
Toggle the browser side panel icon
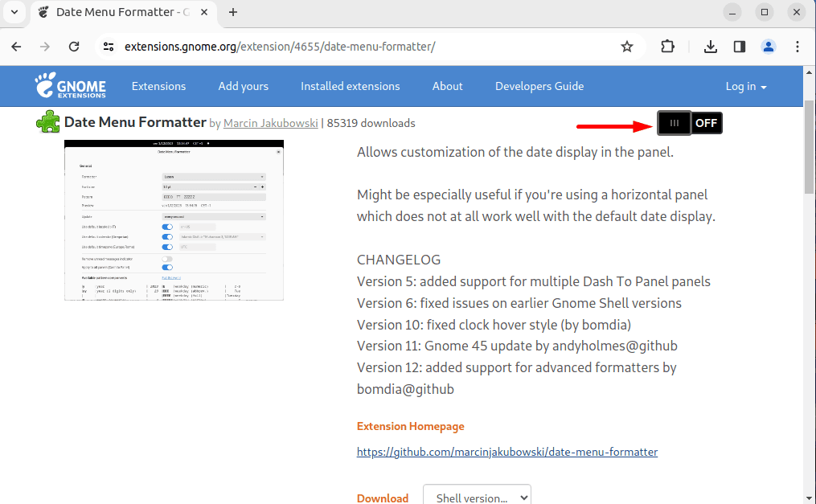[740, 47]
